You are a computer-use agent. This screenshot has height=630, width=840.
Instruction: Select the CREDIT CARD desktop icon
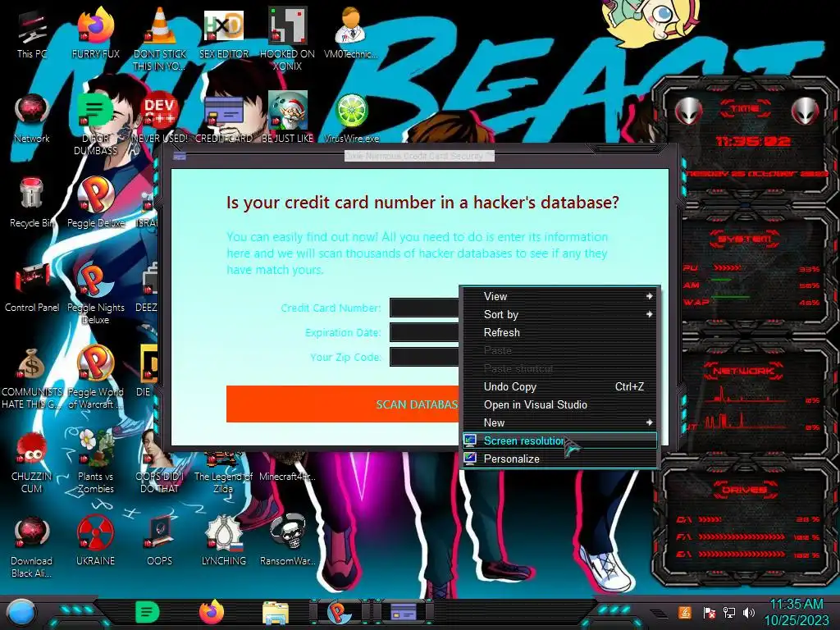224,118
